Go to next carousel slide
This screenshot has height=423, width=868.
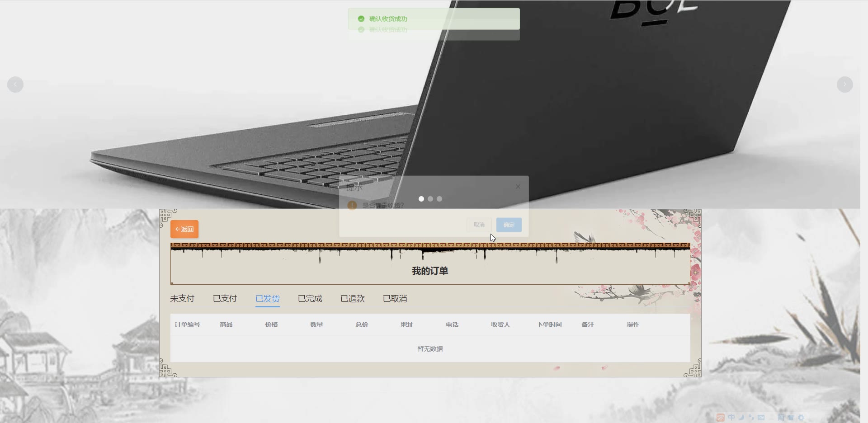click(x=844, y=85)
